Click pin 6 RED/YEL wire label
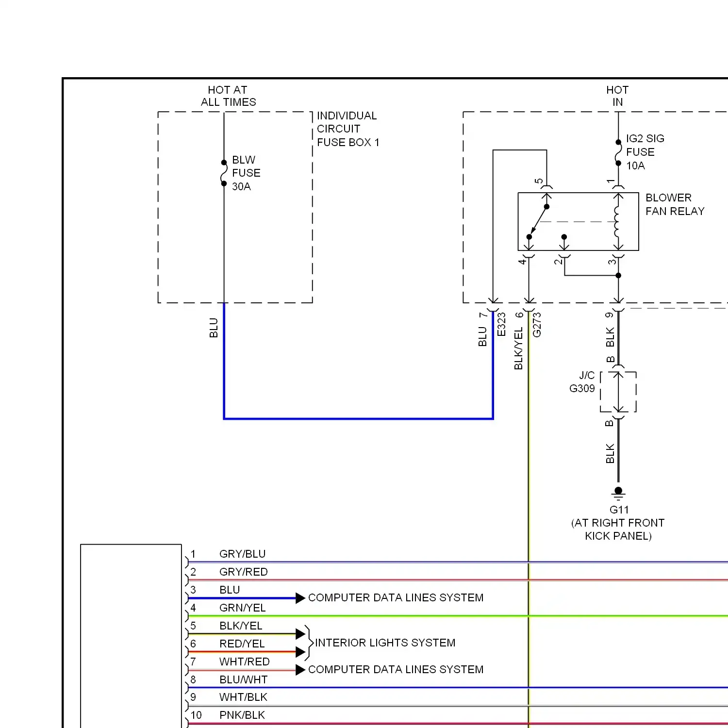Image resolution: width=728 pixels, height=728 pixels. 242,644
